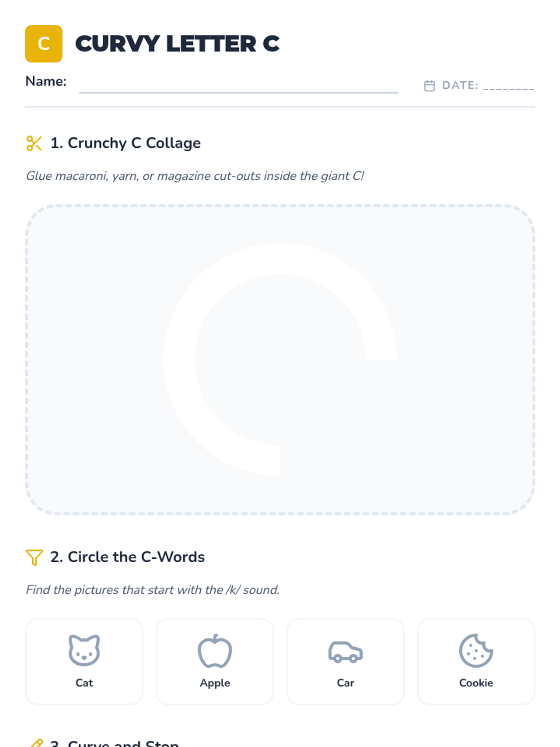Click the cookie icon

476,650
